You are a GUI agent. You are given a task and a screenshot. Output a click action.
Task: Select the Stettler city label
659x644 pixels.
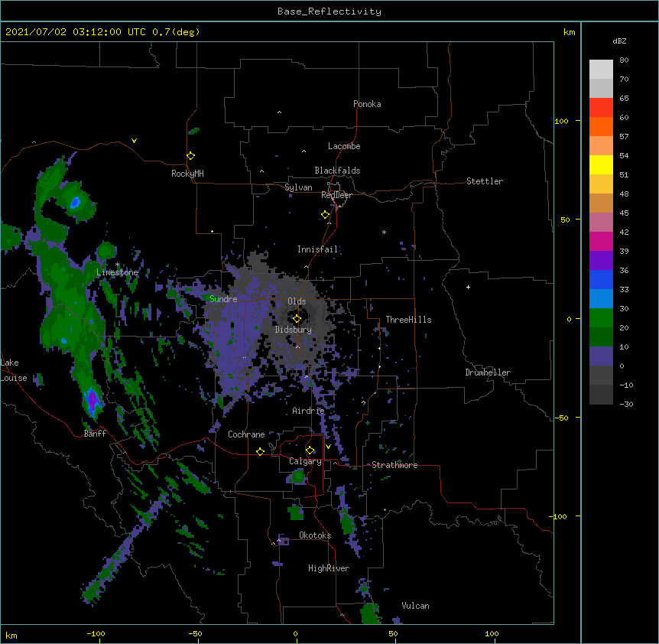point(484,181)
